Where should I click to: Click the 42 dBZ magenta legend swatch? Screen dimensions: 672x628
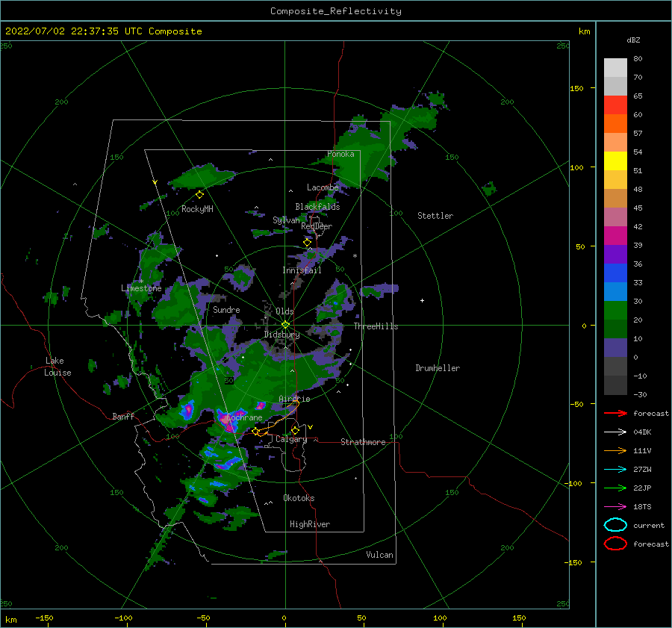coord(615,235)
